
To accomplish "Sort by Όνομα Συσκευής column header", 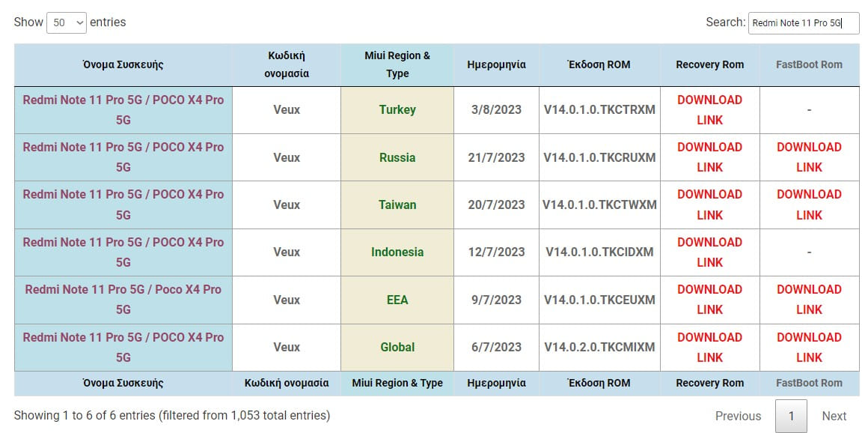I will 123,64.
